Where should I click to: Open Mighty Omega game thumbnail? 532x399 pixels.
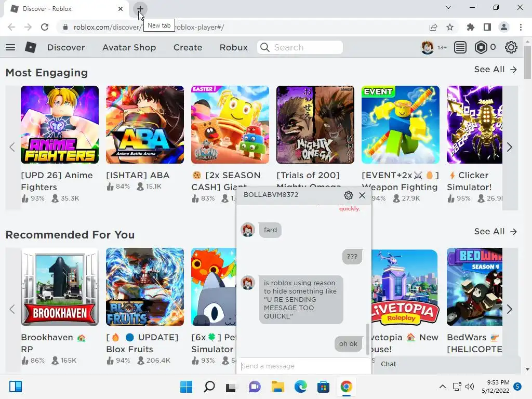click(x=315, y=125)
